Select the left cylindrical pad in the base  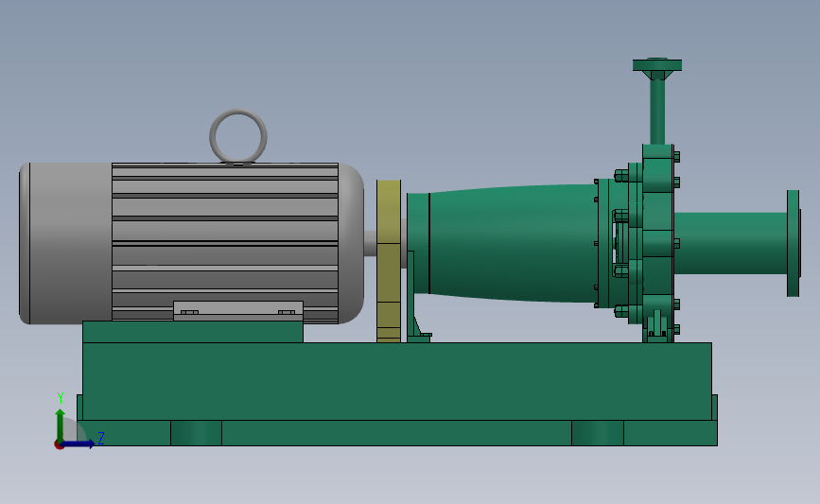click(196, 433)
